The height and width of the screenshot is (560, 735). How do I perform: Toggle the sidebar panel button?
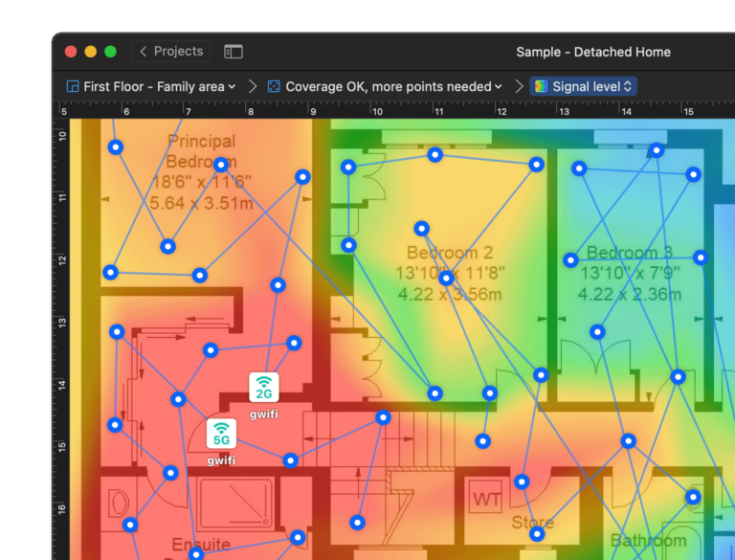[234, 52]
